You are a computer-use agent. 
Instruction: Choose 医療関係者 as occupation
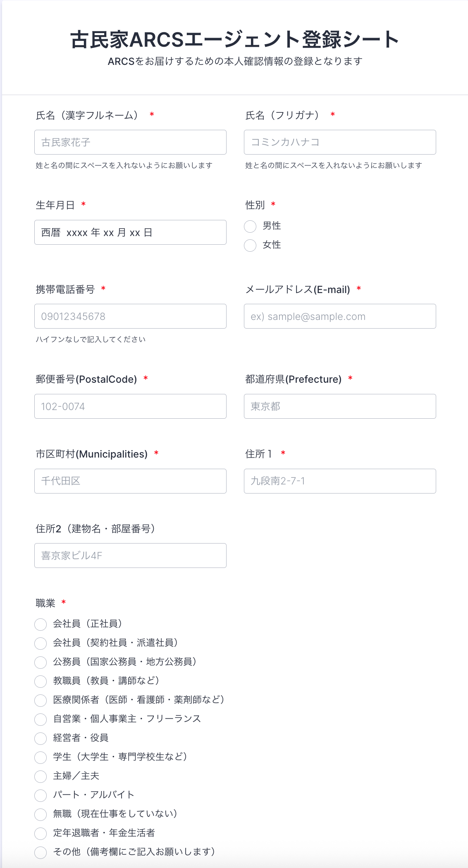41,700
